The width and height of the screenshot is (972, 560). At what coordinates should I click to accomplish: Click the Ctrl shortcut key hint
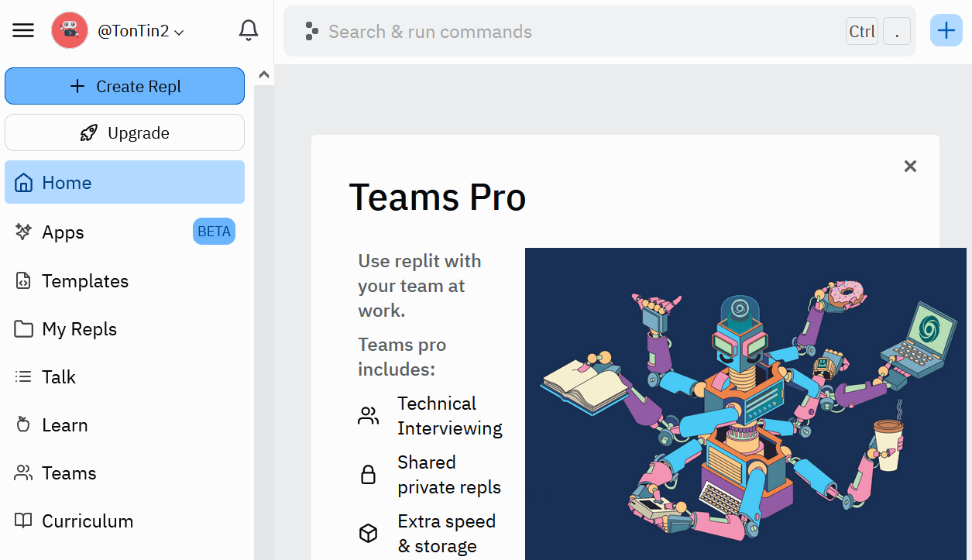[x=862, y=32]
